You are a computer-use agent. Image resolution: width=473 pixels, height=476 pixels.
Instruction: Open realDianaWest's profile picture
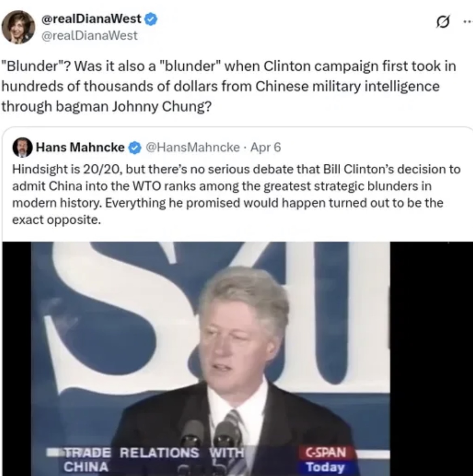pyautogui.click(x=18, y=27)
